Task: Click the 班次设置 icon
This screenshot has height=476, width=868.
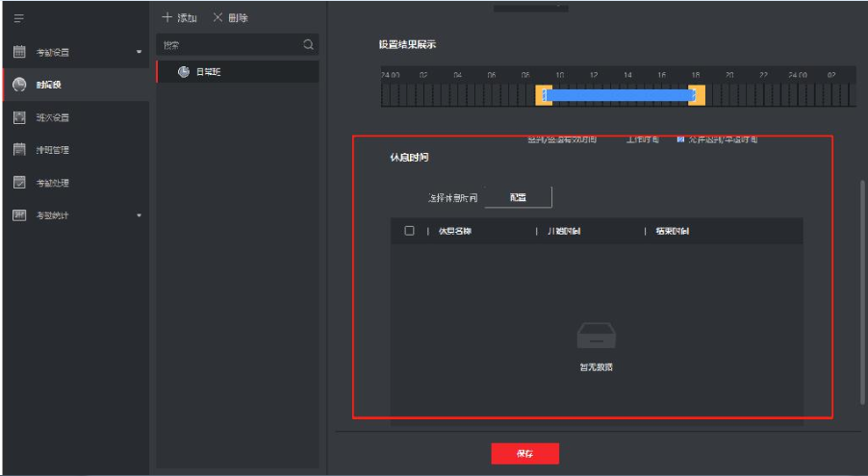Action: (19, 117)
